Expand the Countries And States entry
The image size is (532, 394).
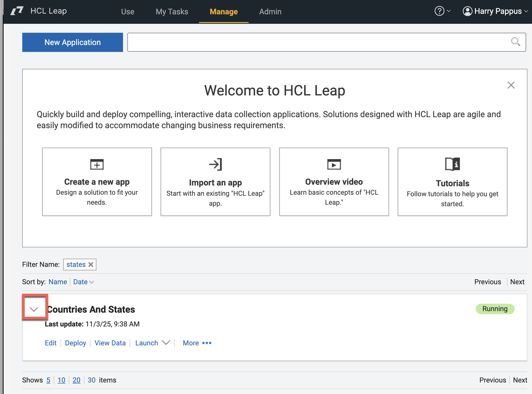click(x=34, y=309)
